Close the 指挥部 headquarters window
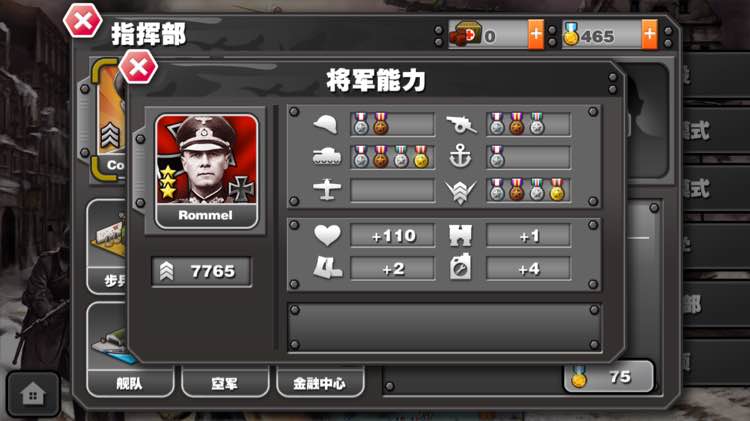The width and height of the screenshot is (750, 421). [83, 21]
